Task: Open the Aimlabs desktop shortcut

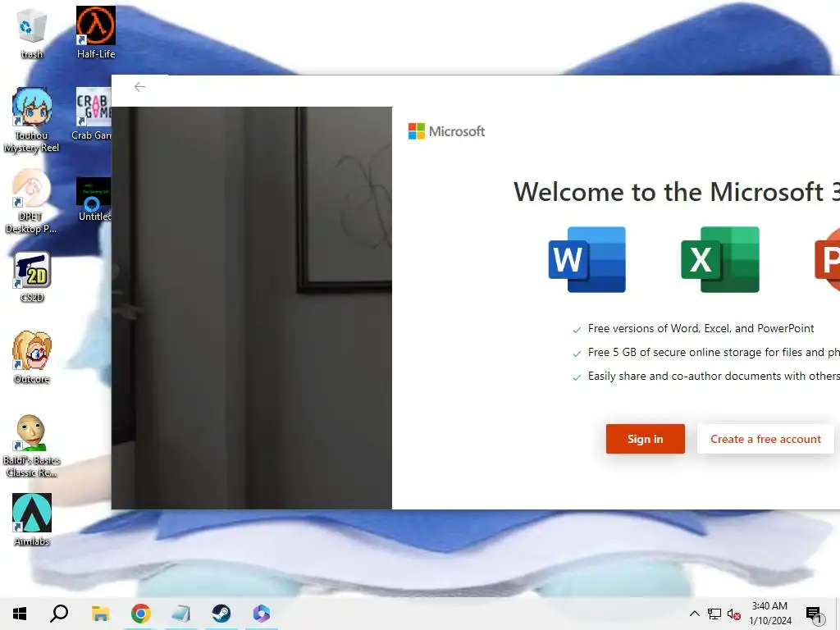Action: click(32, 519)
